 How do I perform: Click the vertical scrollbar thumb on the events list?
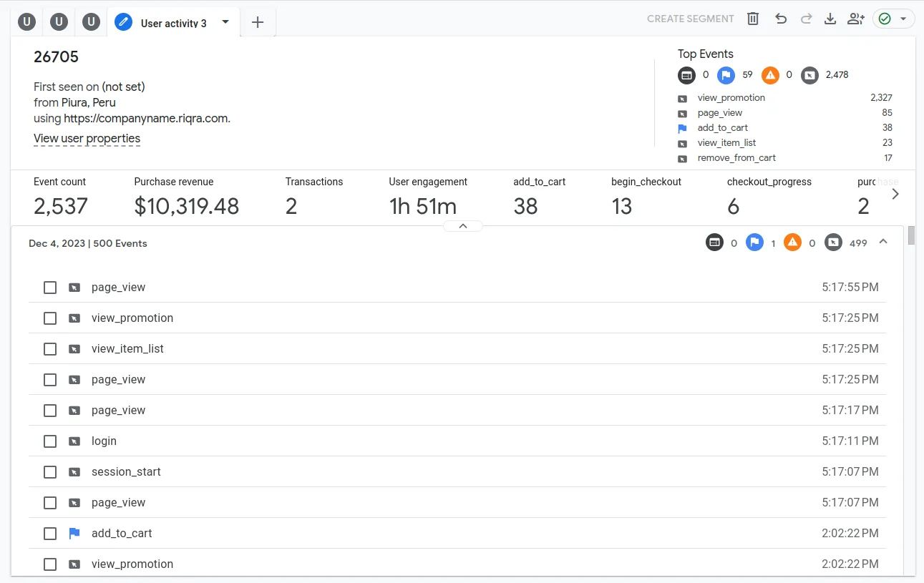pos(911,235)
